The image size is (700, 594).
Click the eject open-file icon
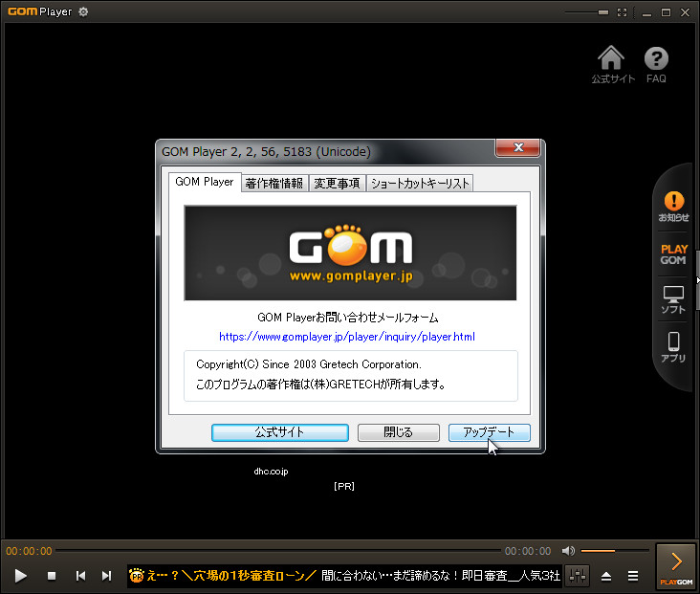coord(605,576)
